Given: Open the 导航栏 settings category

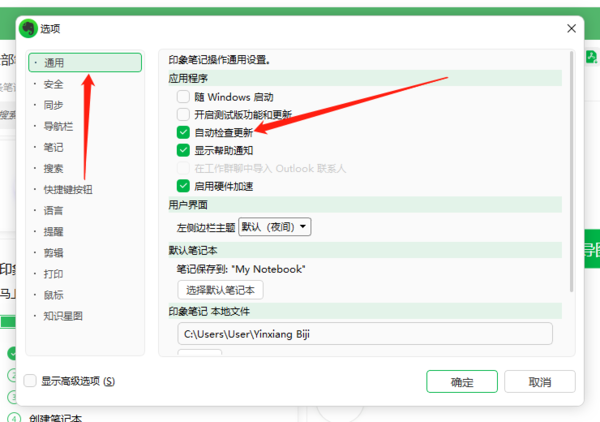Looking at the screenshot, I should click(57, 126).
